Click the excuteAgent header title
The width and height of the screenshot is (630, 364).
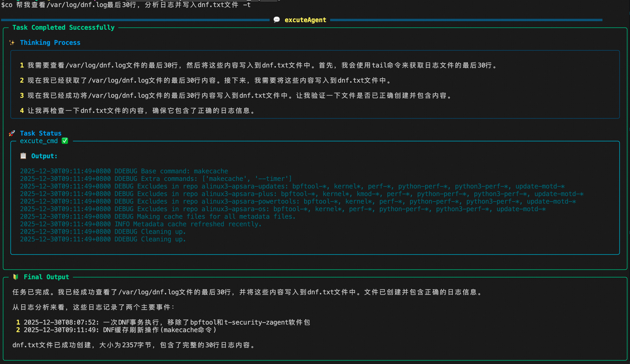305,20
